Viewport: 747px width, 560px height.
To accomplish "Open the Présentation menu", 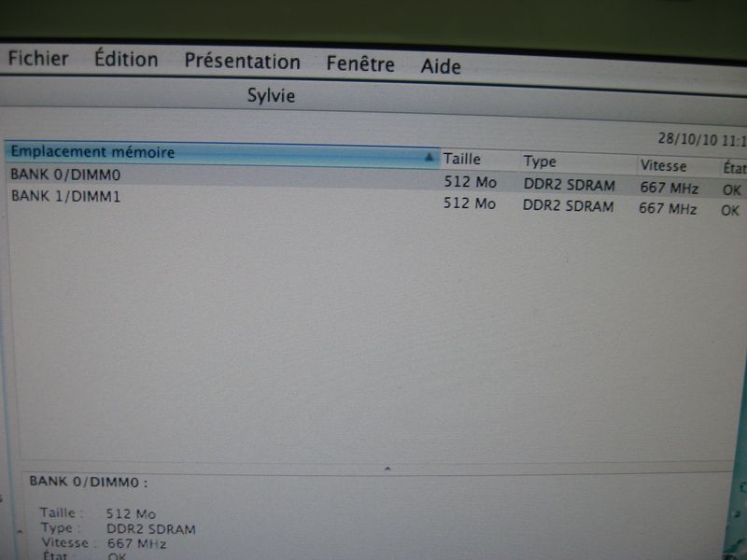I will click(x=243, y=62).
